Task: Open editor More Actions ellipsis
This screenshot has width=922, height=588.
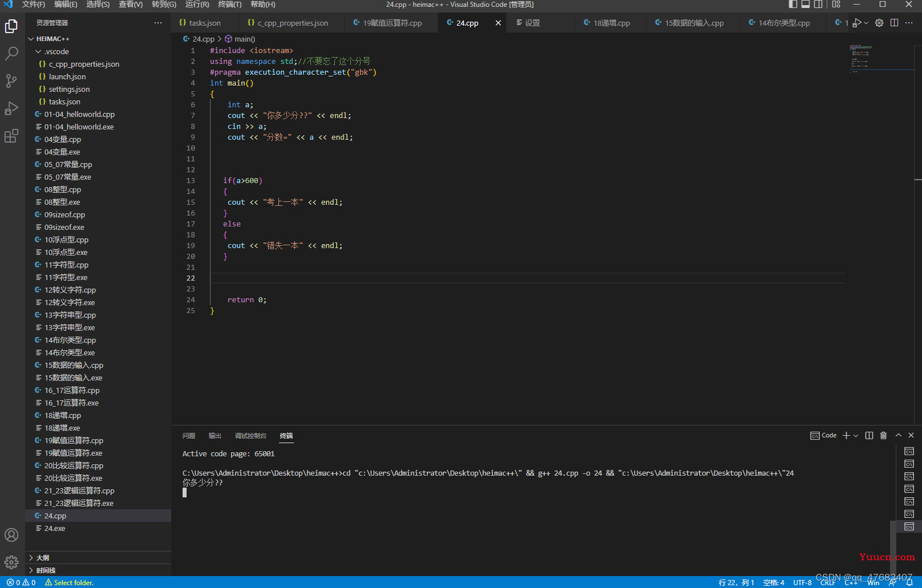Action: (909, 23)
